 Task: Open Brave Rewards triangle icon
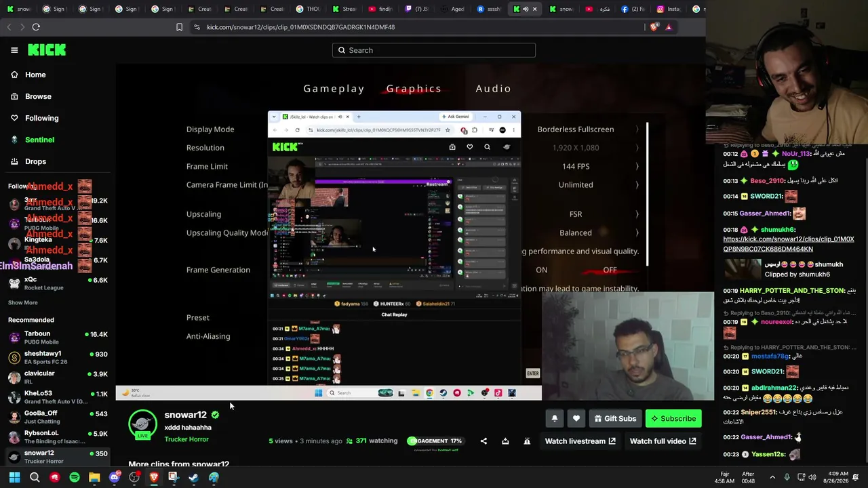click(669, 27)
